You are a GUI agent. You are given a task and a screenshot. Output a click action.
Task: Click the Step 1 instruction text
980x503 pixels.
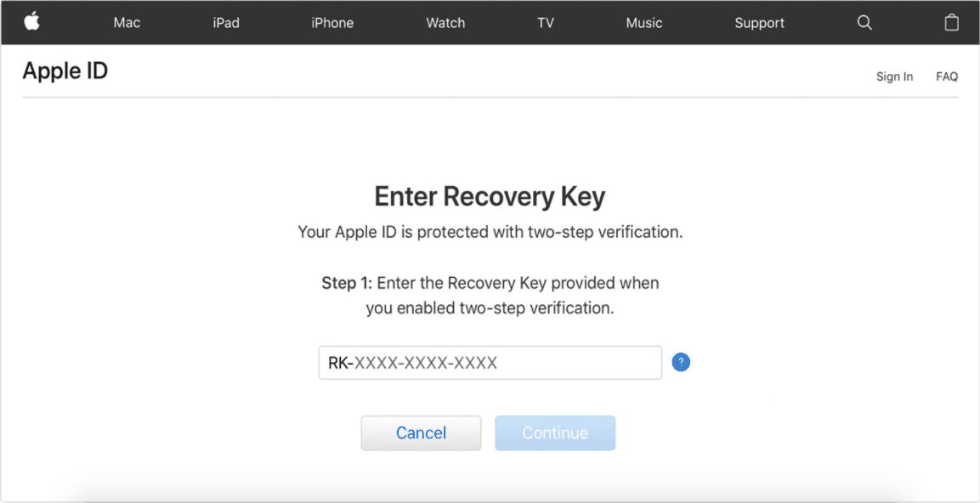click(x=490, y=296)
